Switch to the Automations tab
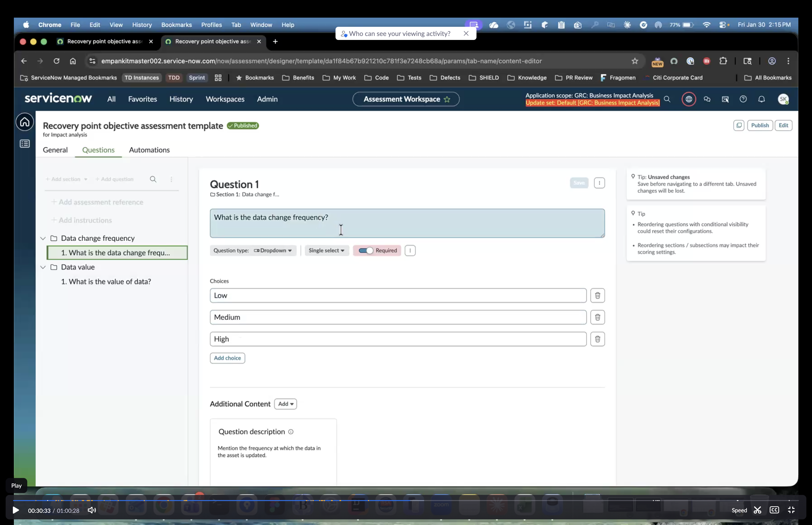This screenshot has height=525, width=812. point(149,150)
